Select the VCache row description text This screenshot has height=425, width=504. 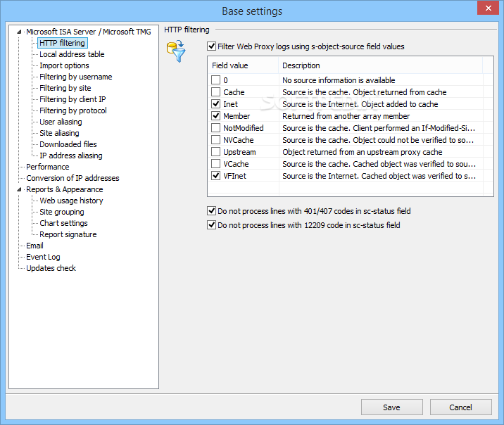coord(379,164)
